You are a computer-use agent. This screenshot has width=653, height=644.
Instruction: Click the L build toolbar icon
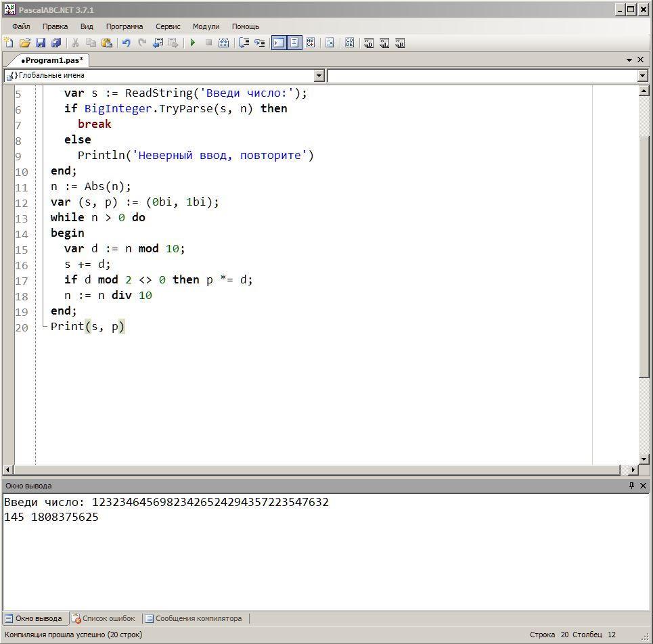coord(384,43)
